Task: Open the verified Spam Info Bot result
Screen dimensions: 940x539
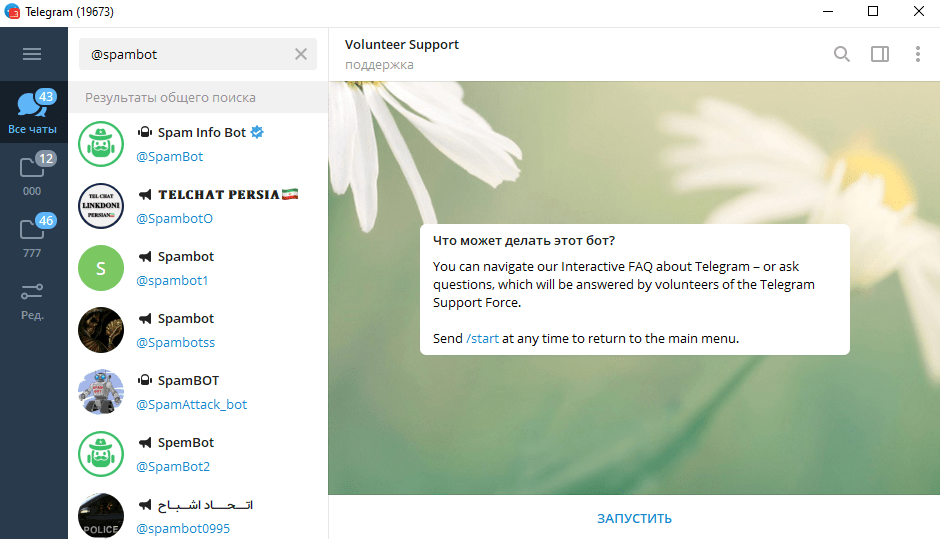Action: 198,144
